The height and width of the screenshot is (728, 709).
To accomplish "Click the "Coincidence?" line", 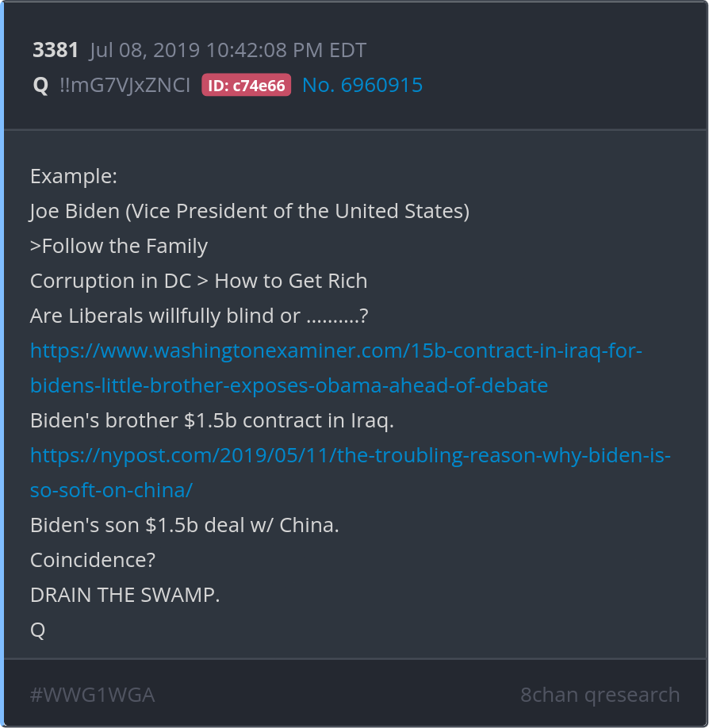I will pyautogui.click(x=93, y=560).
